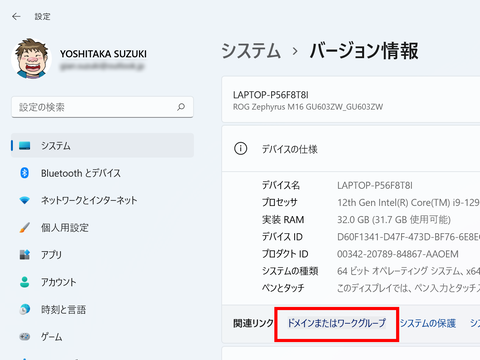Click the account person icon
Screen dimensions: 480x360
pyautogui.click(x=25, y=282)
